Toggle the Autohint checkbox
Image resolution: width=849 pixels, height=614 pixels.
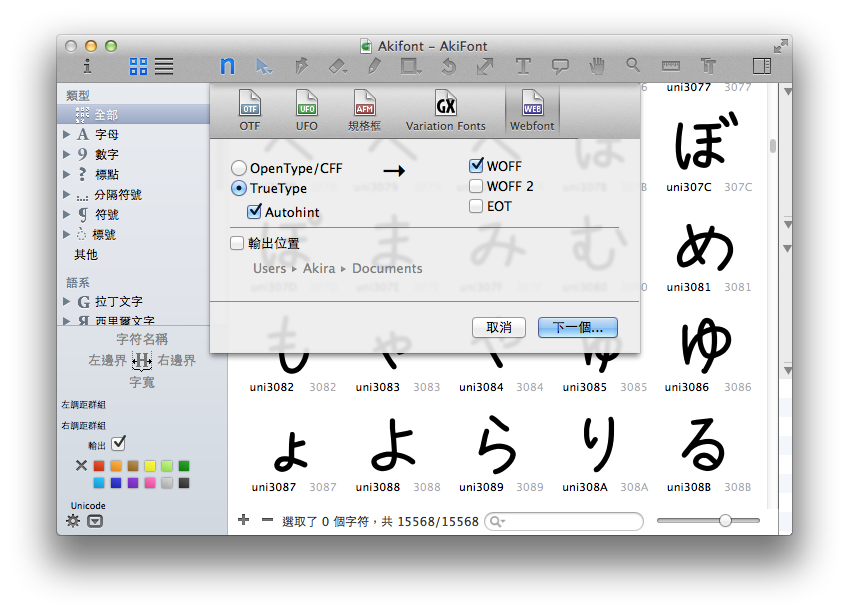pos(254,211)
